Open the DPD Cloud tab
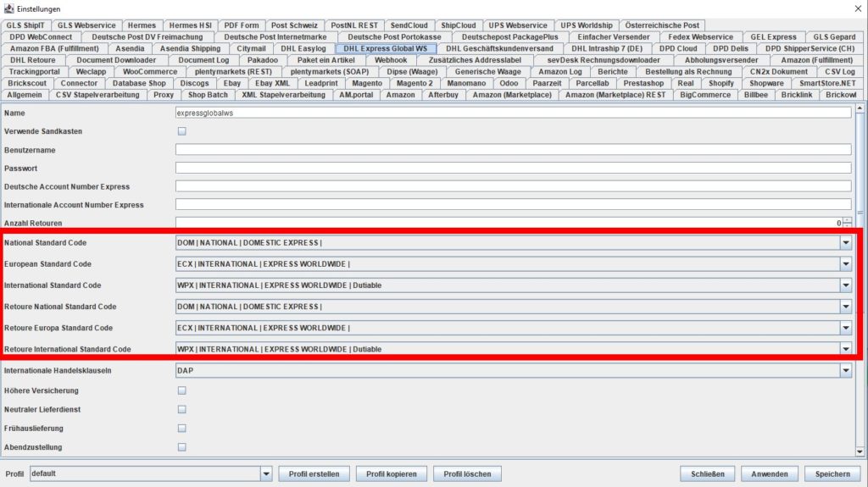 (x=678, y=49)
